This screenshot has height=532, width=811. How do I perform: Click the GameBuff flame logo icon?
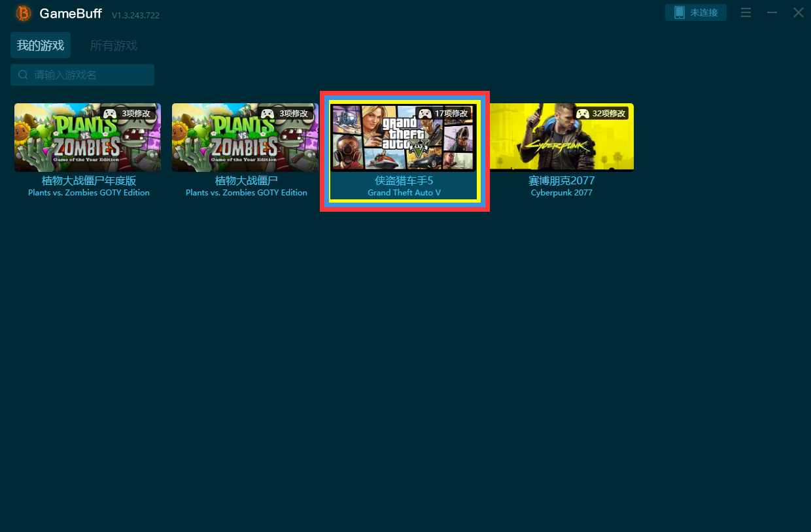pos(24,13)
